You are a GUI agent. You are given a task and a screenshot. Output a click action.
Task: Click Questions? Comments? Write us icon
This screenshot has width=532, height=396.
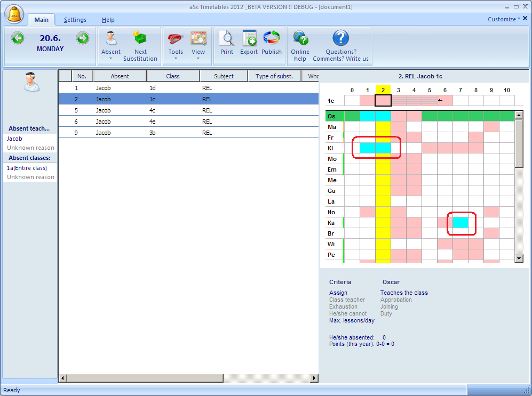pyautogui.click(x=340, y=38)
